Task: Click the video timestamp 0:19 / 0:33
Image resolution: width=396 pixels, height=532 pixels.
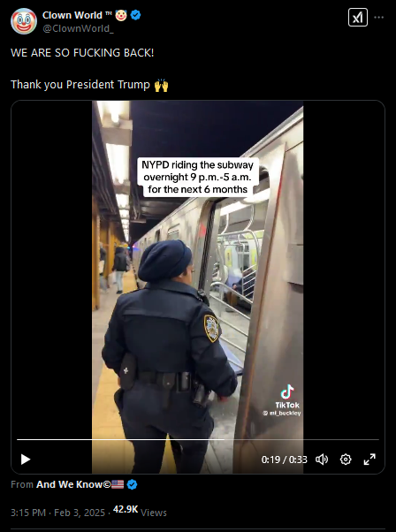Action: [x=285, y=460]
